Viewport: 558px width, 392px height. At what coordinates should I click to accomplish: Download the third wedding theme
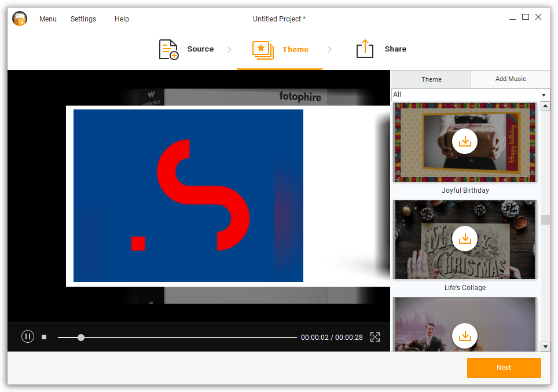pyautogui.click(x=464, y=336)
